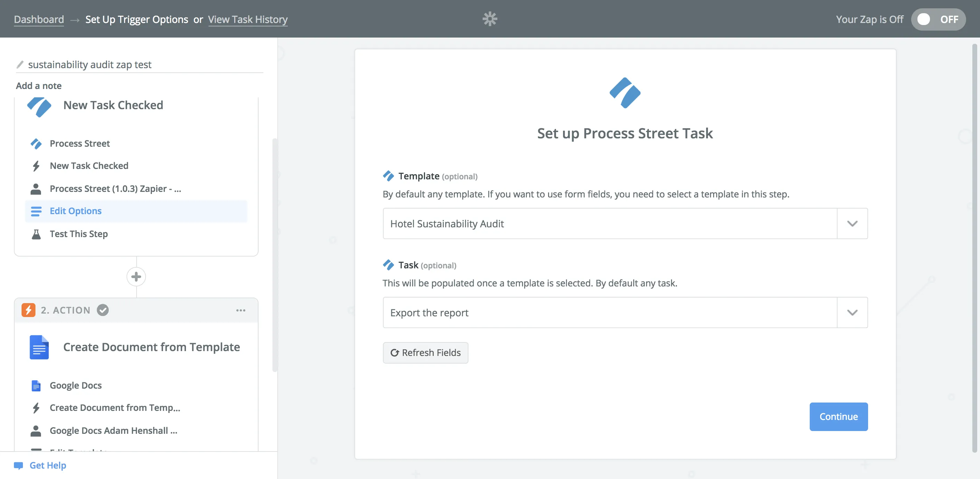Viewport: 980px width, 479px height.
Task: Select Google Docs app step
Action: 136,385
